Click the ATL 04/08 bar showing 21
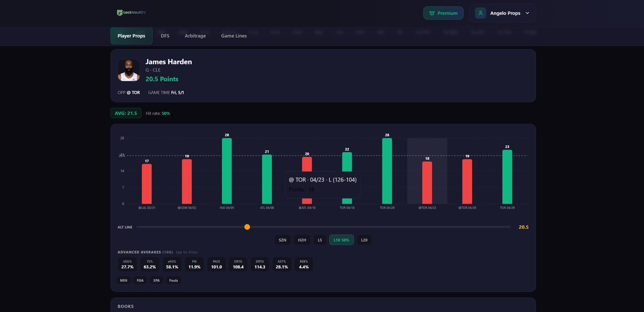This screenshot has width=644, height=312. point(267,179)
